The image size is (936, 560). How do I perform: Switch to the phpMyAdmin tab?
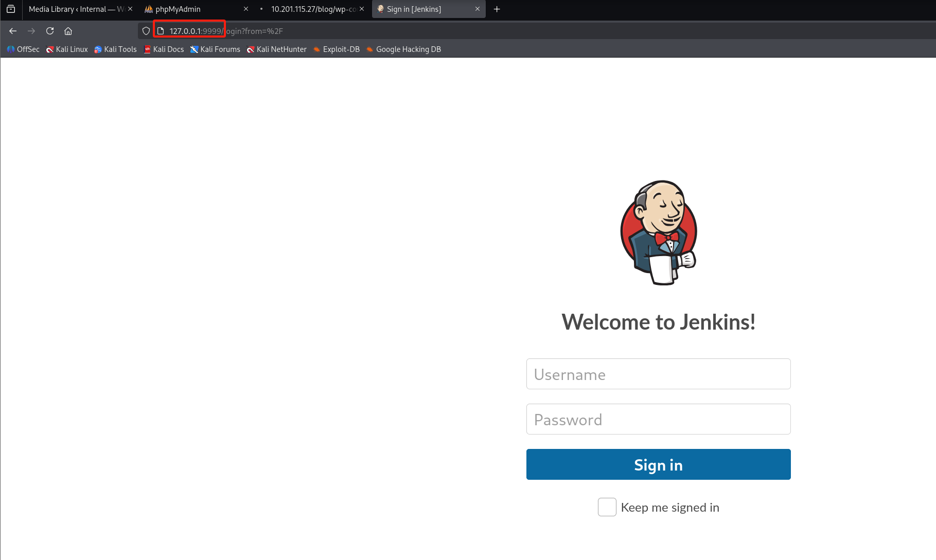pyautogui.click(x=196, y=9)
